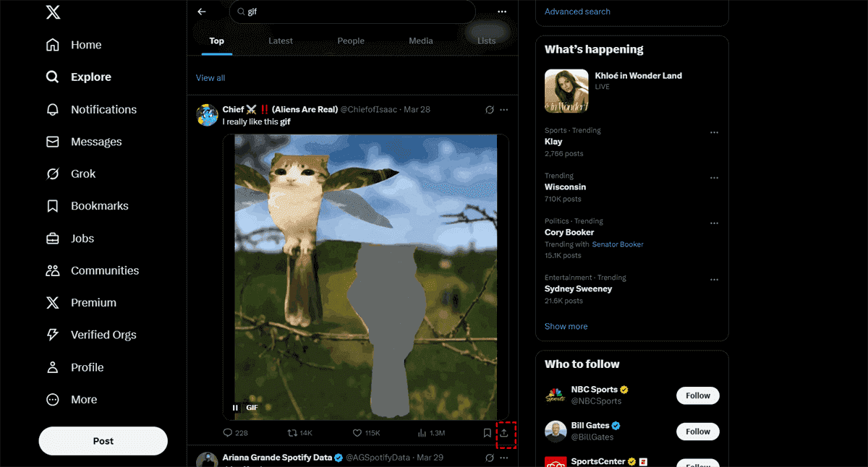Click the Post button
The width and height of the screenshot is (868, 467).
pyautogui.click(x=103, y=441)
